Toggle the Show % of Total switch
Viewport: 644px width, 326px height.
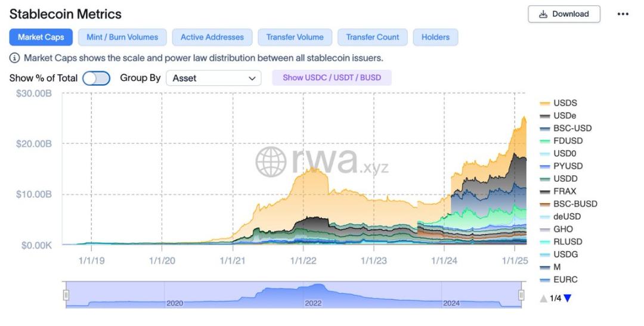point(96,78)
